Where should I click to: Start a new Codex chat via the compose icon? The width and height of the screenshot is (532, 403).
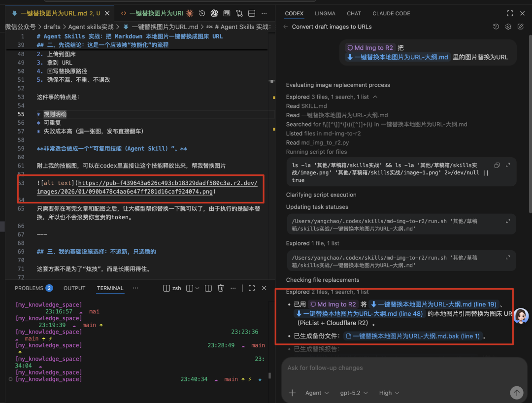pyautogui.click(x=520, y=27)
